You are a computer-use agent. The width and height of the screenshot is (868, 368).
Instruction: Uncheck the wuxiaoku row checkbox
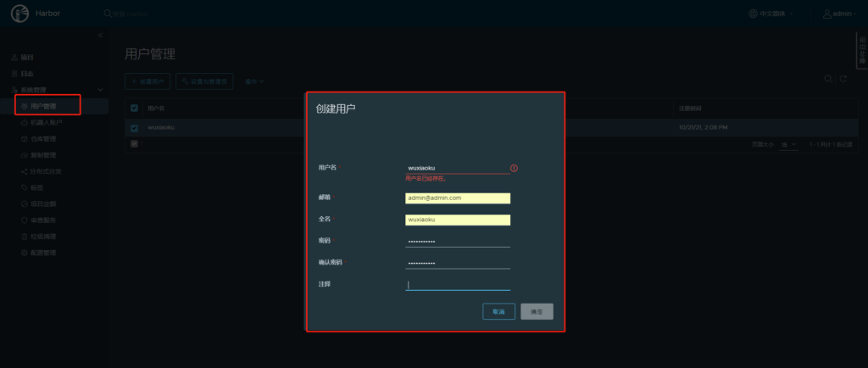[134, 128]
